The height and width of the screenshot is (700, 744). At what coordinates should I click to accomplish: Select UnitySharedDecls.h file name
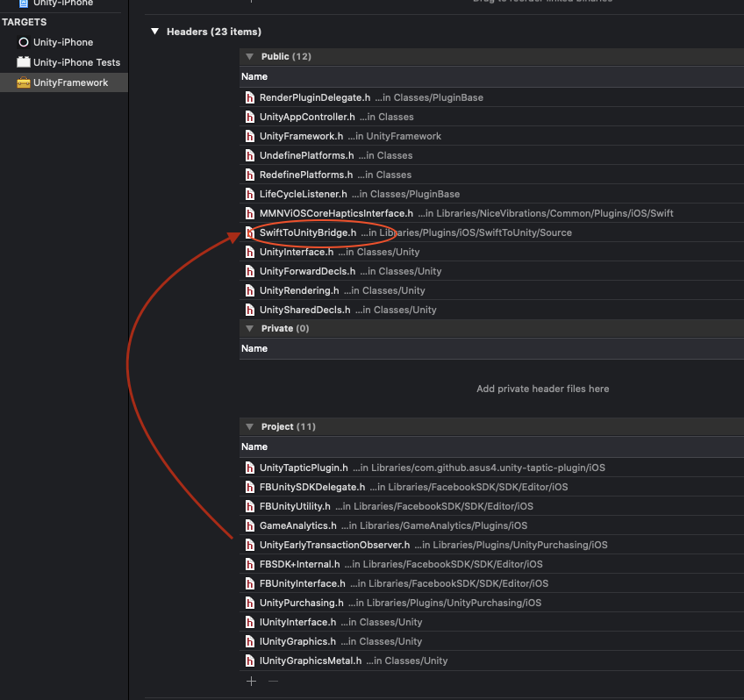pos(305,310)
